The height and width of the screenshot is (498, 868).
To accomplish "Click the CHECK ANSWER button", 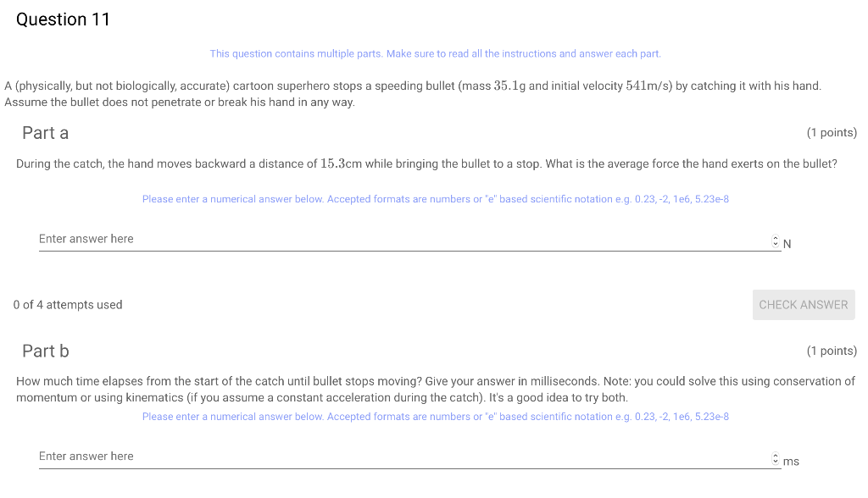I will pyautogui.click(x=803, y=304).
